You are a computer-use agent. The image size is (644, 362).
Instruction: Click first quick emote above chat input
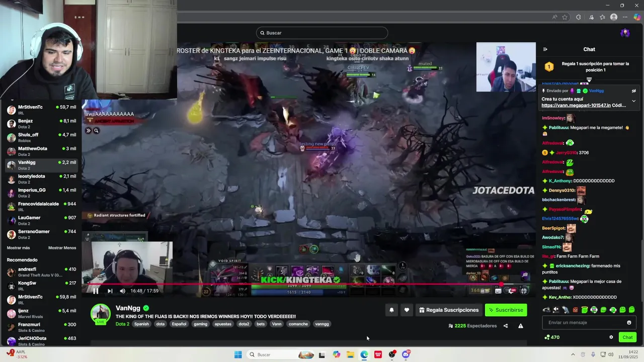pyautogui.click(x=546, y=310)
